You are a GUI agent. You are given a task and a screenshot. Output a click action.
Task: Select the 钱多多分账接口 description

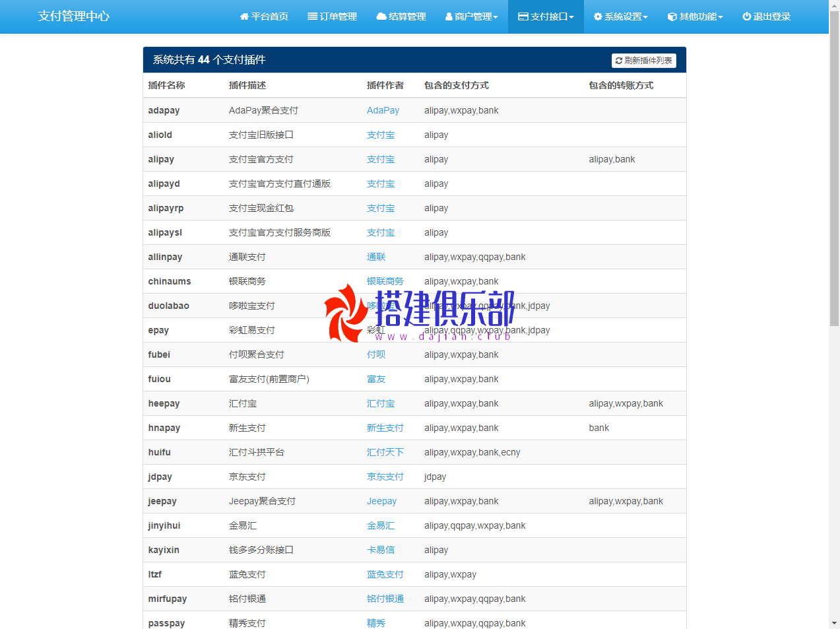point(261,550)
